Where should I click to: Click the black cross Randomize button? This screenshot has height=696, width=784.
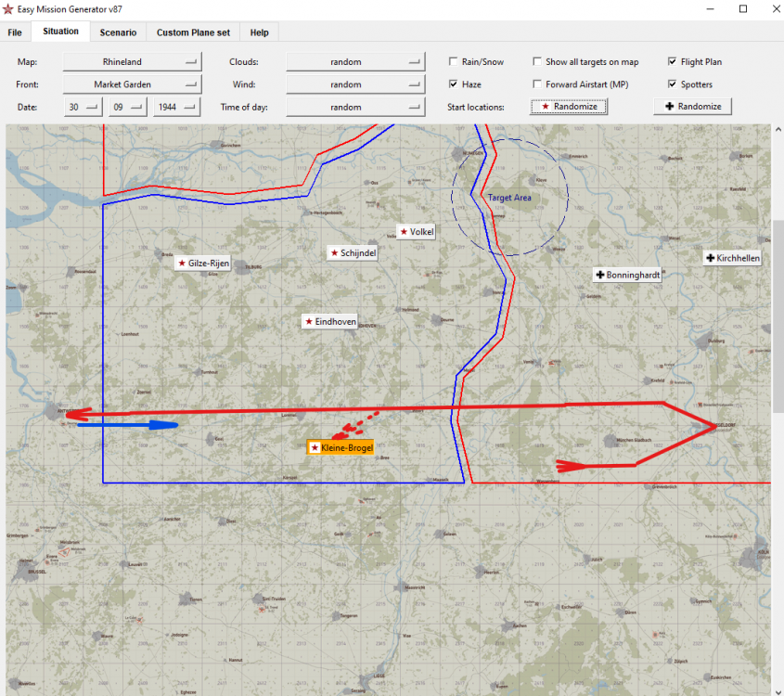pyautogui.click(x=692, y=107)
